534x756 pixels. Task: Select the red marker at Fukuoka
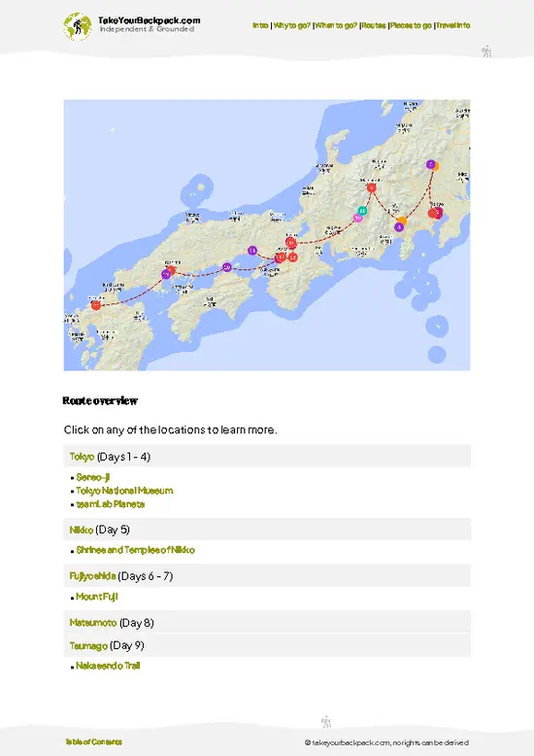[96, 305]
